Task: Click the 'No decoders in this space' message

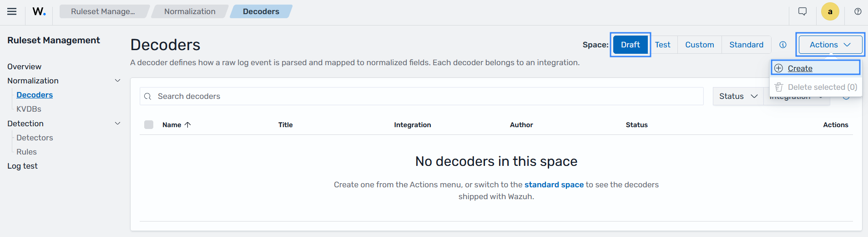Action: coord(496,161)
